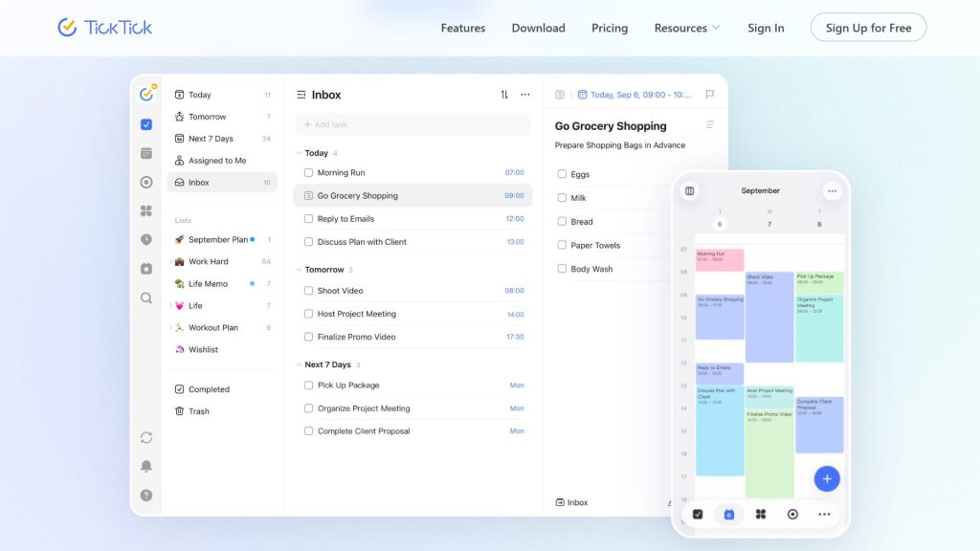The height and width of the screenshot is (551, 980).
Task: Click the TickTick logo in header
Action: click(x=104, y=28)
